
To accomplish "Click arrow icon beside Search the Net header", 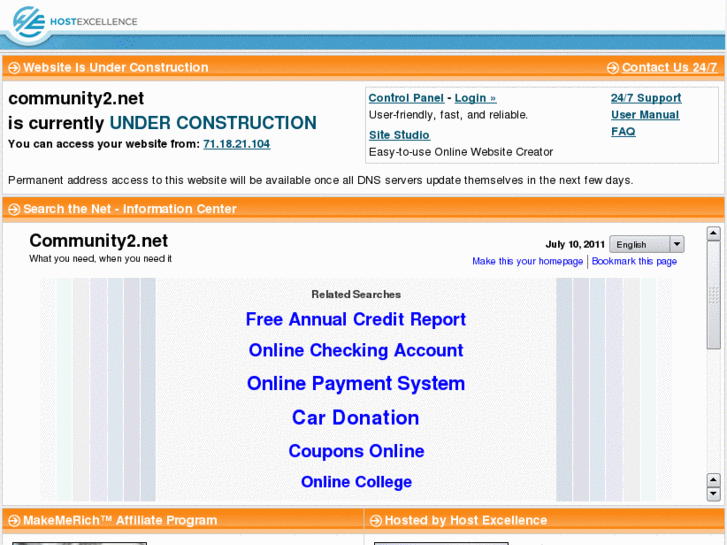I will (x=14, y=209).
